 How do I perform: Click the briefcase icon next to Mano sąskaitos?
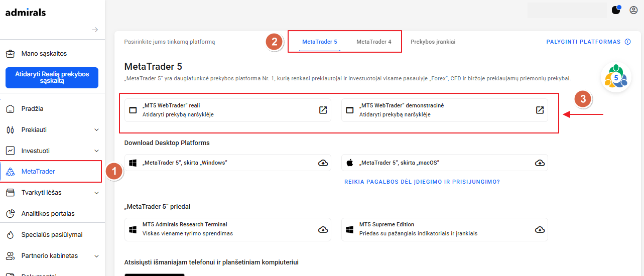[x=10, y=54]
